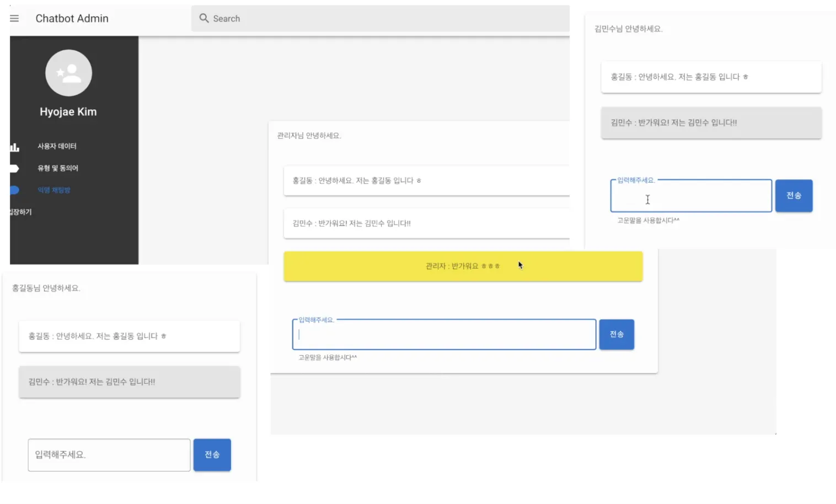Image resolution: width=836 pixels, height=504 pixels.
Task: Open the 유형 및 동의어 menu item
Action: click(x=58, y=168)
